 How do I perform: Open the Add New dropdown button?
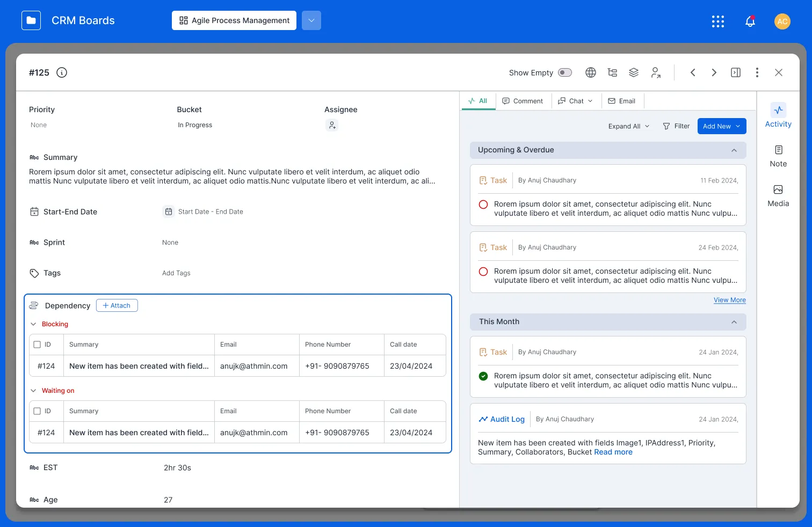pos(722,126)
